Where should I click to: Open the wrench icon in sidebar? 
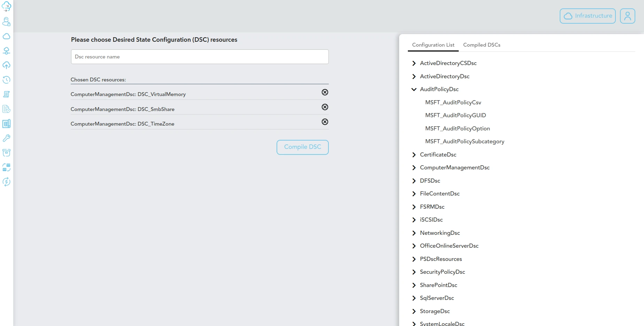(x=6, y=138)
